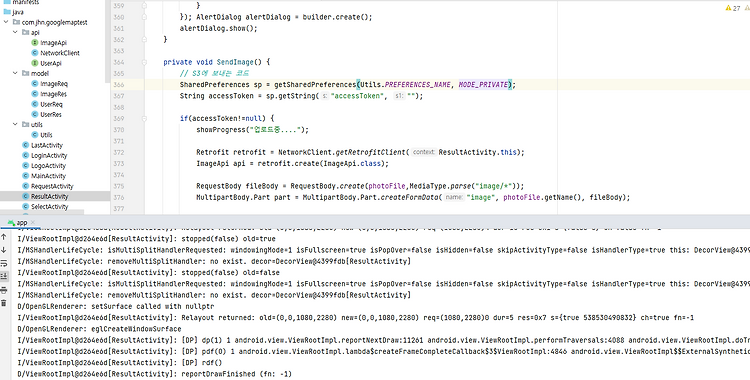Click the ImageRes class icon
This screenshot has width=750, height=380.
tap(34, 94)
